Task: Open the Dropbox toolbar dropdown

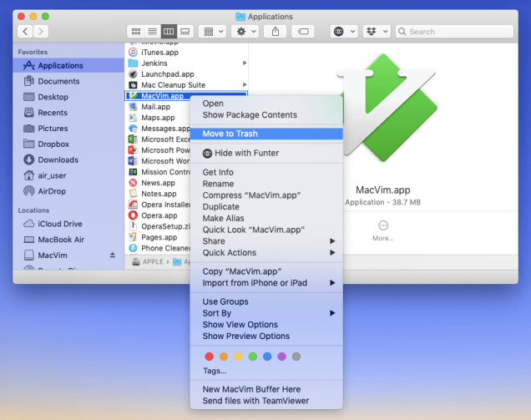Action: pos(377,32)
